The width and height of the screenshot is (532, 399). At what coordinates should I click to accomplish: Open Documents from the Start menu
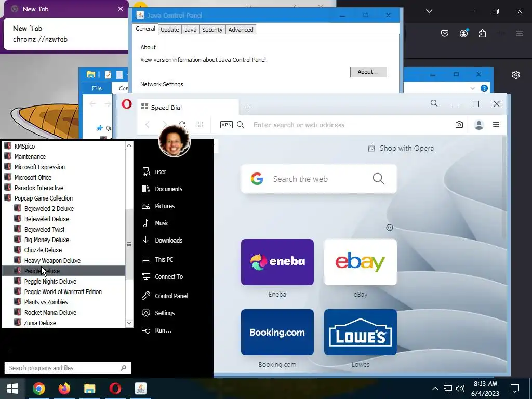tap(169, 189)
